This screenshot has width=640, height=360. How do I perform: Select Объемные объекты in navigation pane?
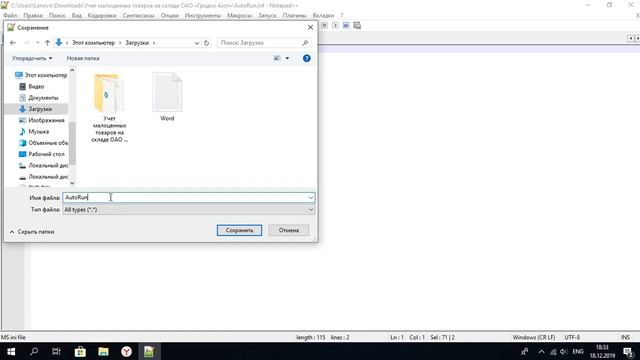[x=48, y=143]
